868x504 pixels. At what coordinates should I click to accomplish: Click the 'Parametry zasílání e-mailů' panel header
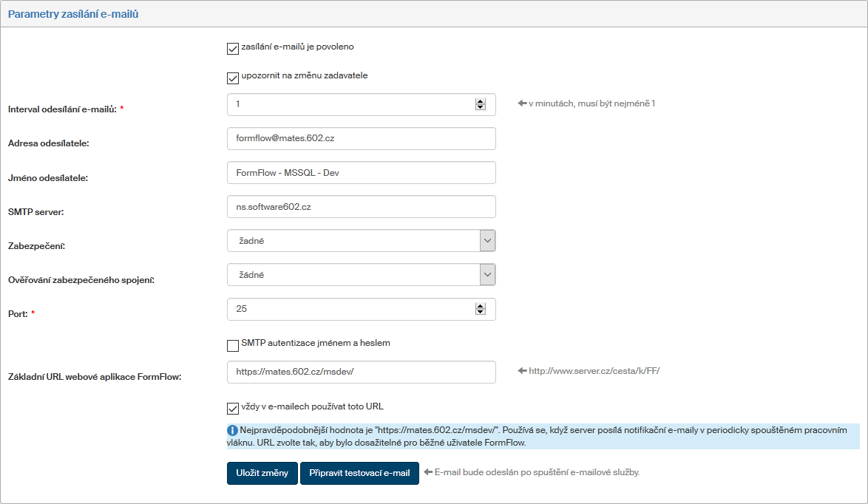(72, 14)
